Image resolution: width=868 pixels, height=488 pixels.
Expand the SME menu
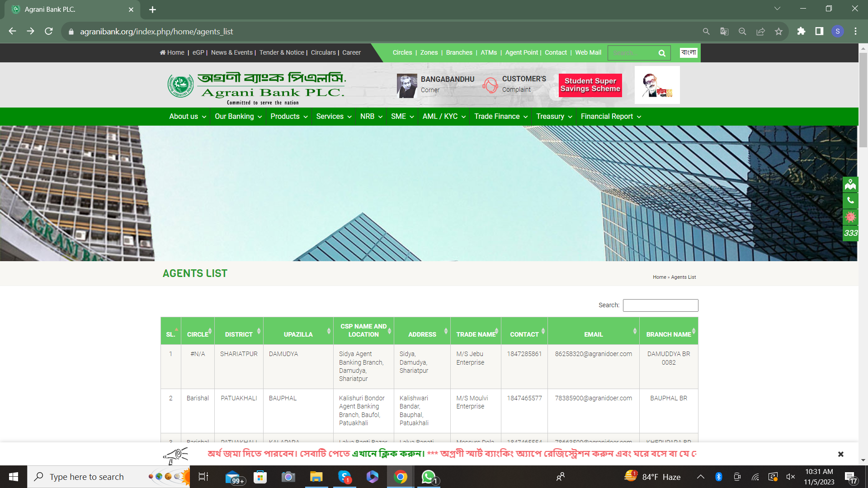coord(402,117)
